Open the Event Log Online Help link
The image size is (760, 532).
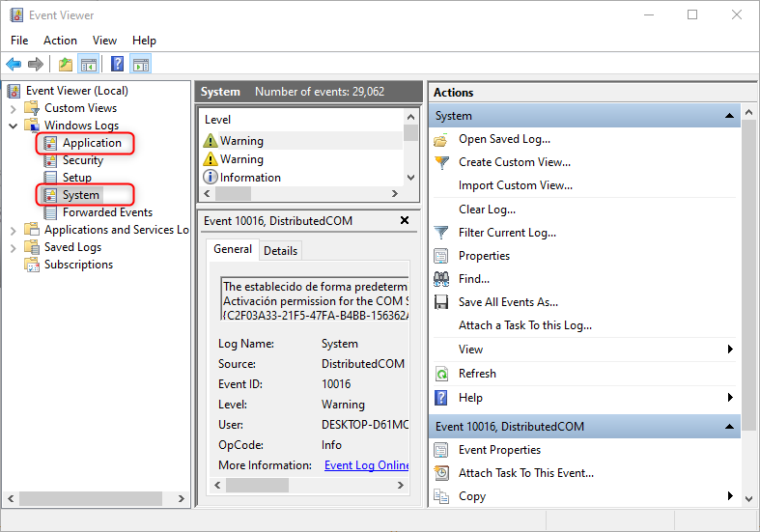[x=366, y=465]
